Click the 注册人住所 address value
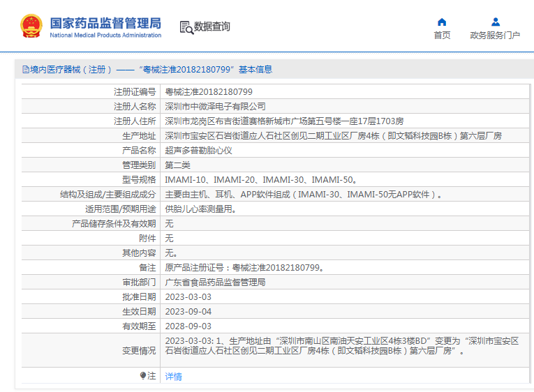Screen dimensions: 534x392 click(284, 121)
